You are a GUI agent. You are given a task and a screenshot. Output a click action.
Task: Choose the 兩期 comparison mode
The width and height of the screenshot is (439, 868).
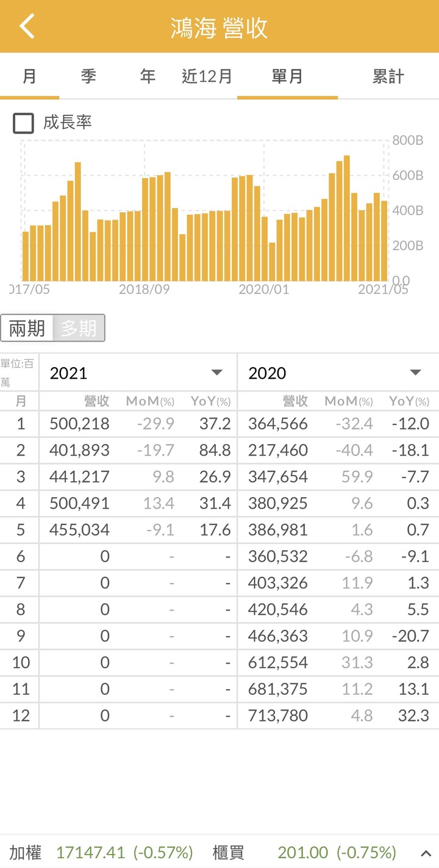pos(27,328)
